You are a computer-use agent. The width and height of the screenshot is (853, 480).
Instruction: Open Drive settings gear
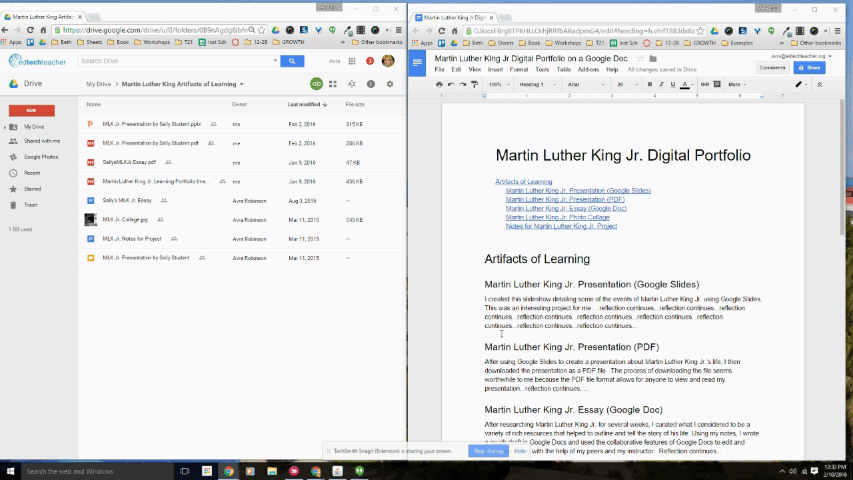point(390,84)
